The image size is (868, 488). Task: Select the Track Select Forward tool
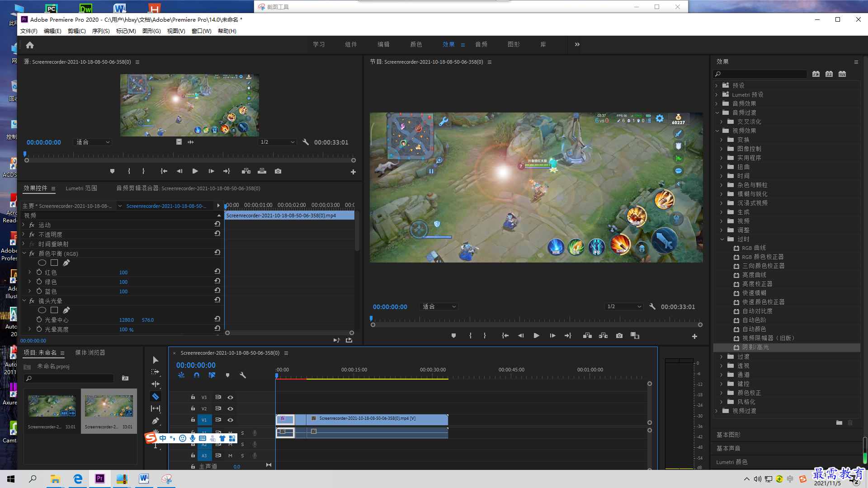(156, 372)
